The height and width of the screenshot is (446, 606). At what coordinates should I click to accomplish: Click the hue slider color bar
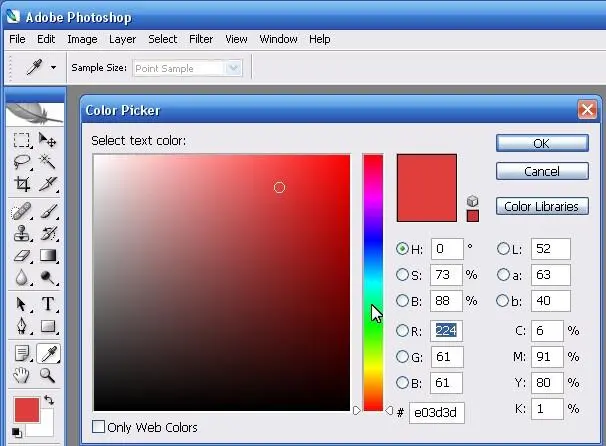tap(373, 282)
